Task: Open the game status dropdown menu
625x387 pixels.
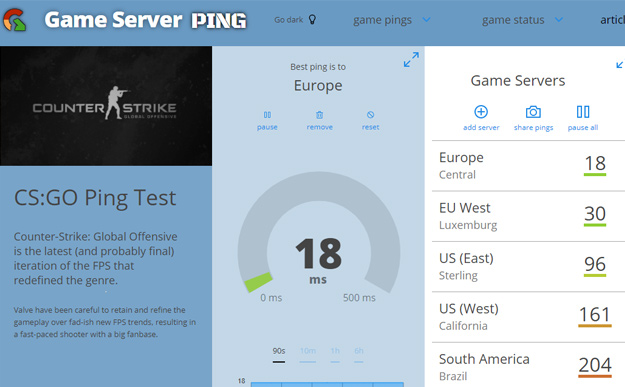Action: coord(522,20)
